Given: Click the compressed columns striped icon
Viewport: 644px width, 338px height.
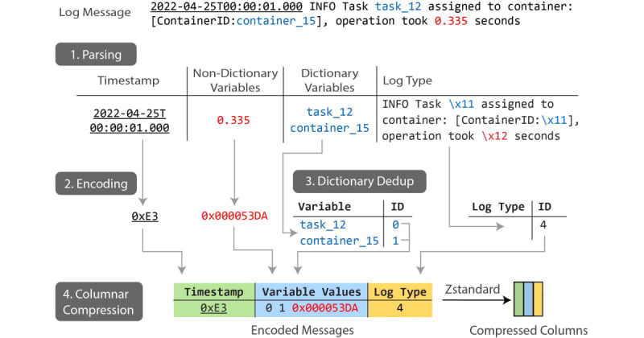Looking at the screenshot, I should (529, 299).
